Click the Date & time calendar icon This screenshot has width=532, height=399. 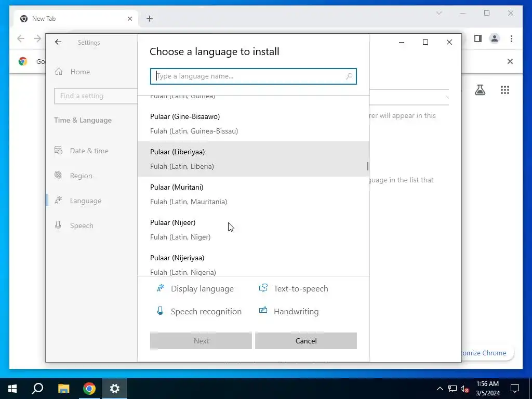click(x=58, y=150)
